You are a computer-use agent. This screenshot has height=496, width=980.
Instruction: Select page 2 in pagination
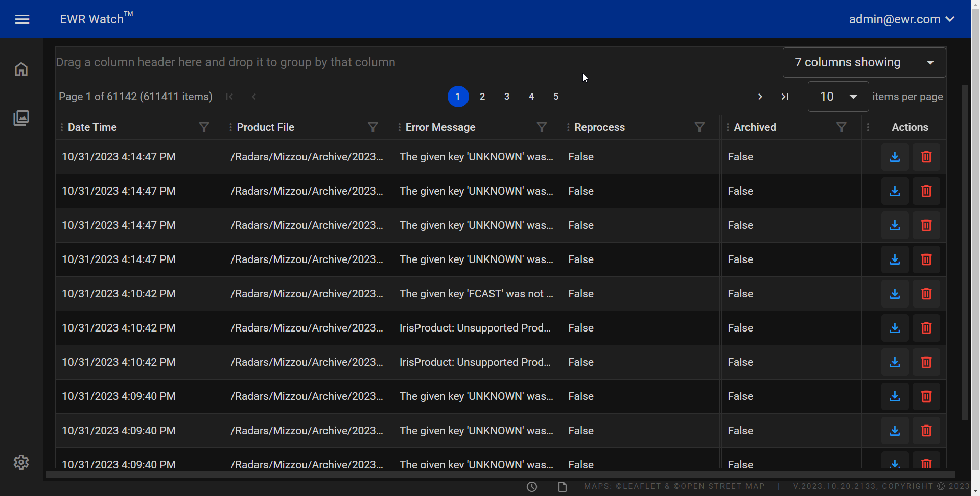(x=482, y=97)
